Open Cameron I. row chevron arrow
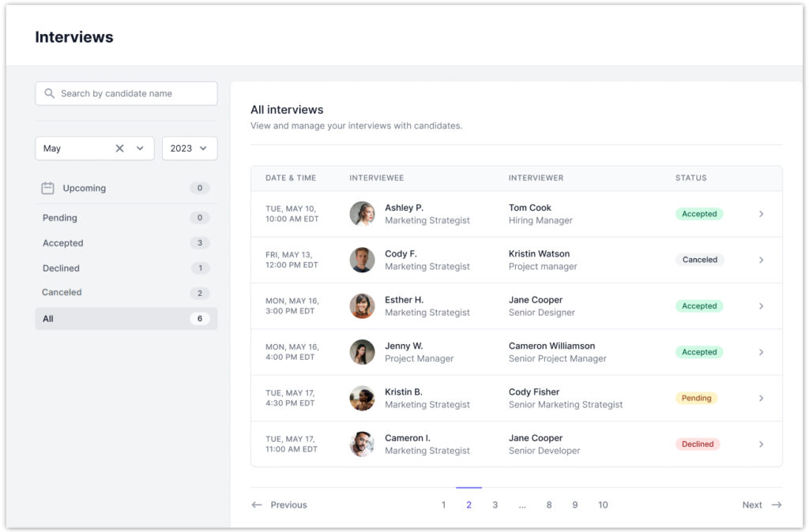This screenshot has height=532, width=809. pyautogui.click(x=761, y=444)
